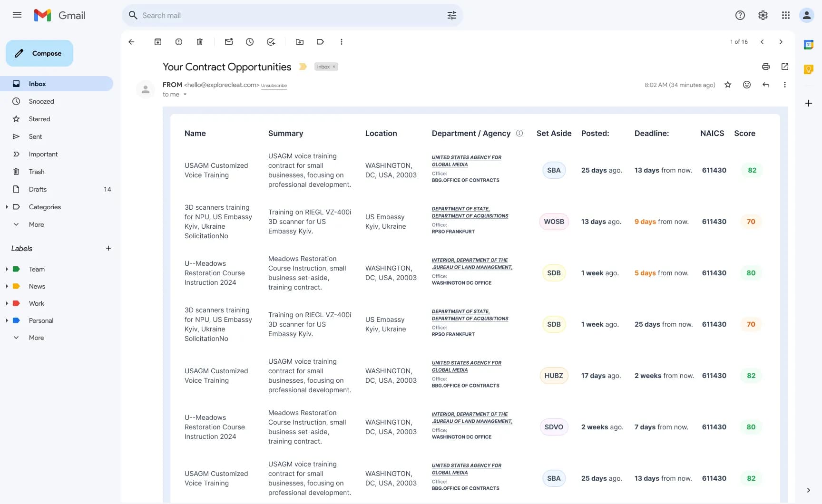Viewport: 822px width, 504px height.
Task: Open Google Calendar side panel
Action: (x=809, y=45)
